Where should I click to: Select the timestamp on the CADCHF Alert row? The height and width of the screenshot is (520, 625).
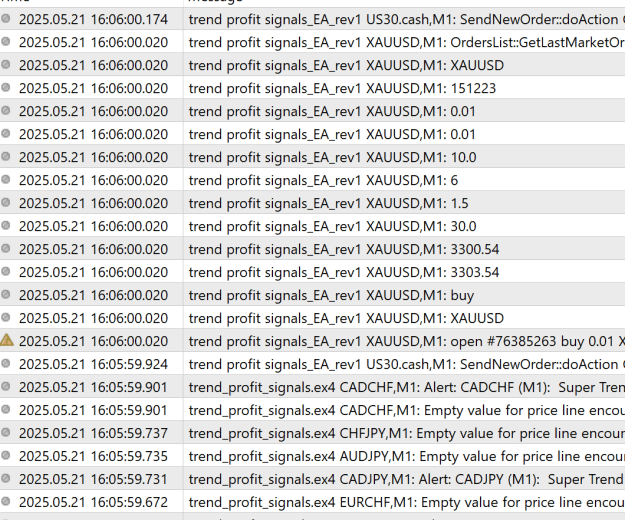click(x=93, y=388)
